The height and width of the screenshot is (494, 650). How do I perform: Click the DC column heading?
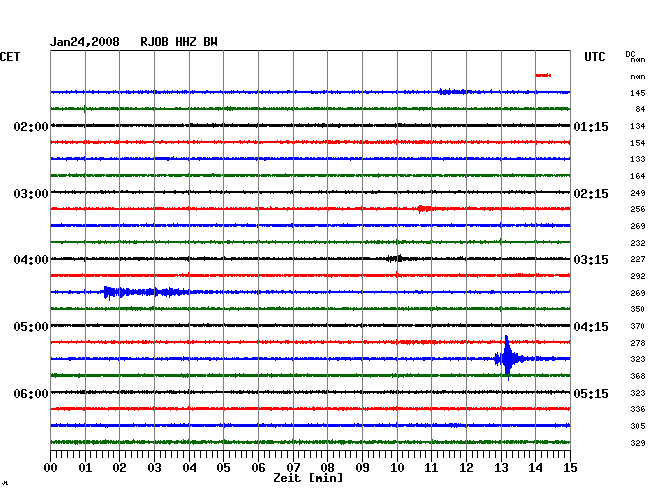630,54
